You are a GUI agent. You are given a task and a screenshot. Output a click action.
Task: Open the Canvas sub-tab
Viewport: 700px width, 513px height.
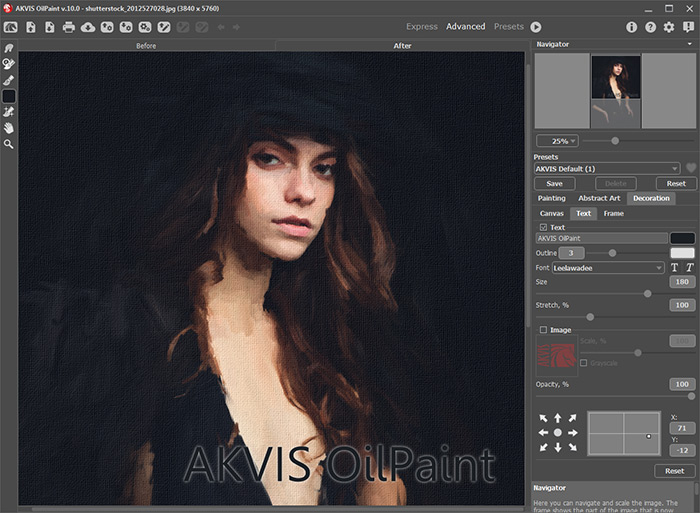tap(552, 213)
